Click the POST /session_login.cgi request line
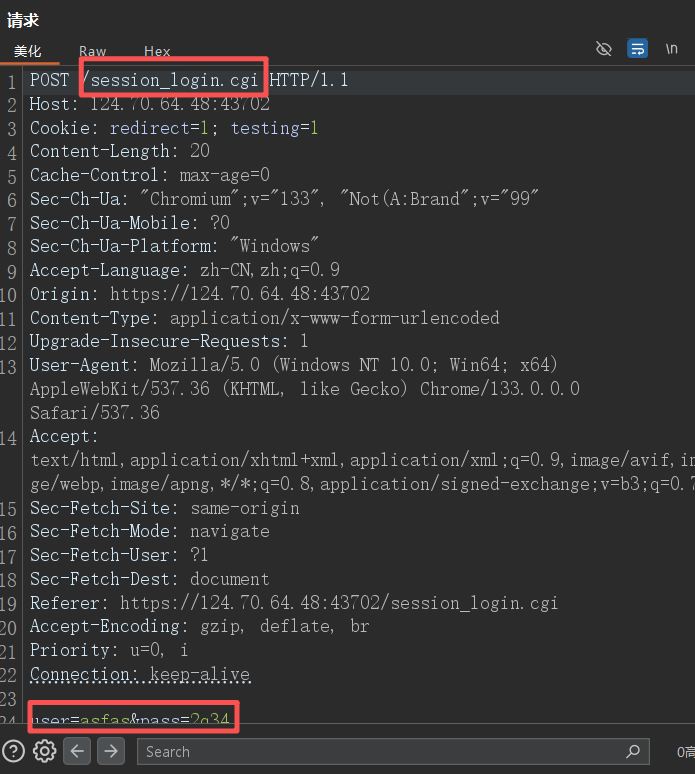 pos(189,80)
